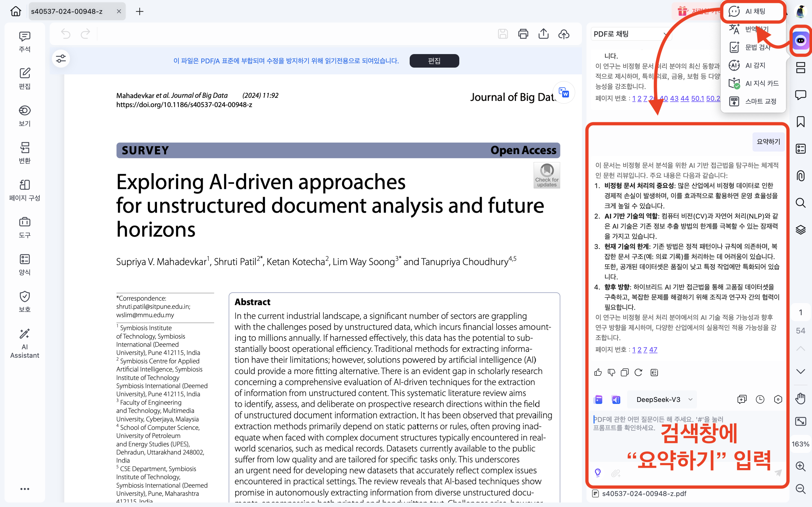
Task: Regenerate the AI summary answer
Action: [639, 373]
